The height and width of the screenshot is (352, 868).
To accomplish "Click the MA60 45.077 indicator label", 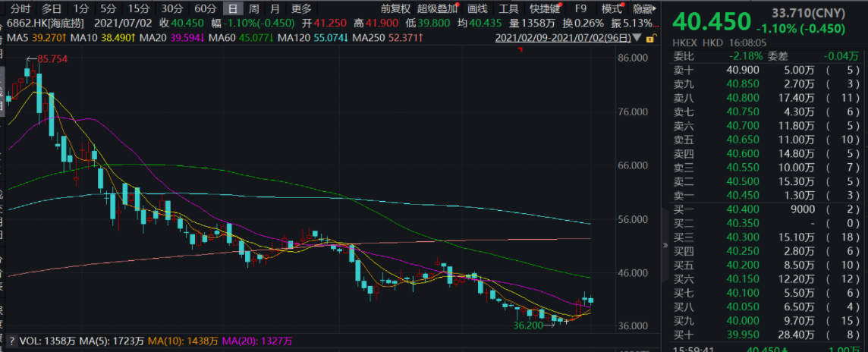I will pyautogui.click(x=243, y=38).
